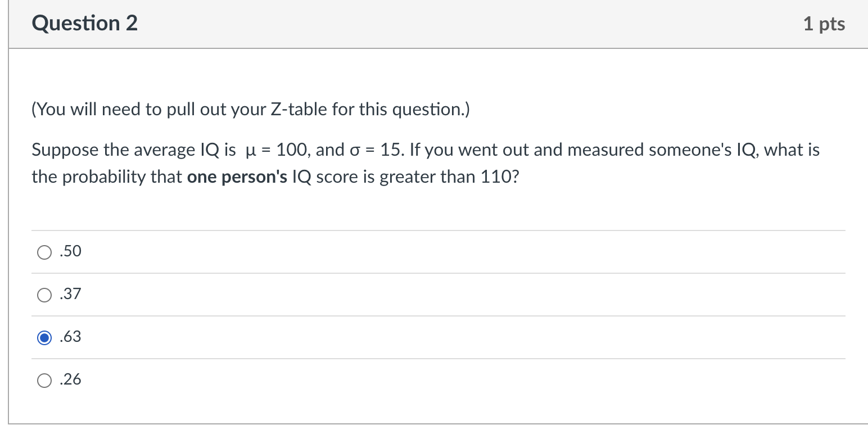Click the question card border region
The height and width of the screenshot is (434, 868).
pyautogui.click(x=11, y=225)
